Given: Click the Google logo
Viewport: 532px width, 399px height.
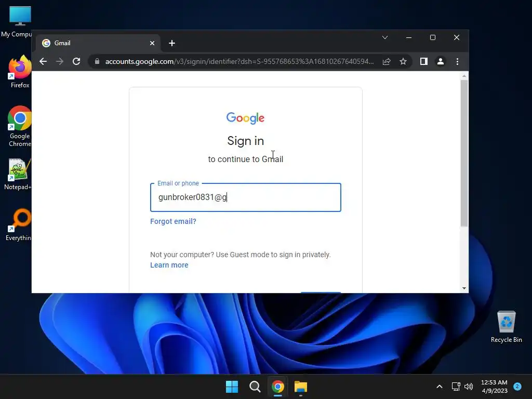Looking at the screenshot, I should (245, 118).
